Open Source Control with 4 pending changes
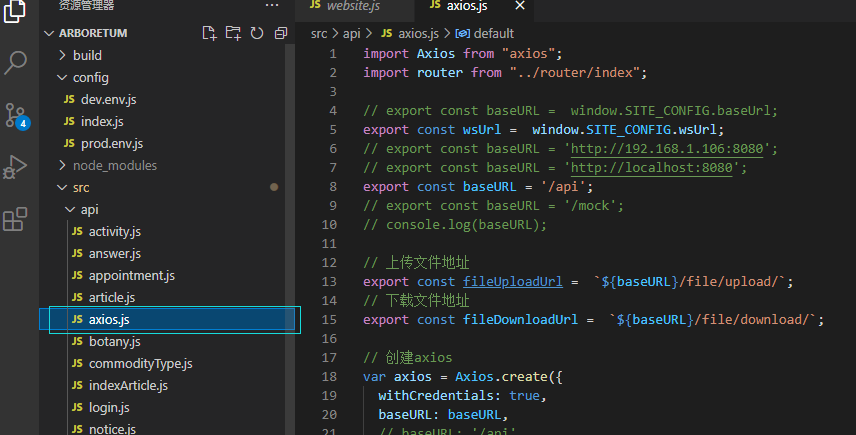 (x=16, y=116)
